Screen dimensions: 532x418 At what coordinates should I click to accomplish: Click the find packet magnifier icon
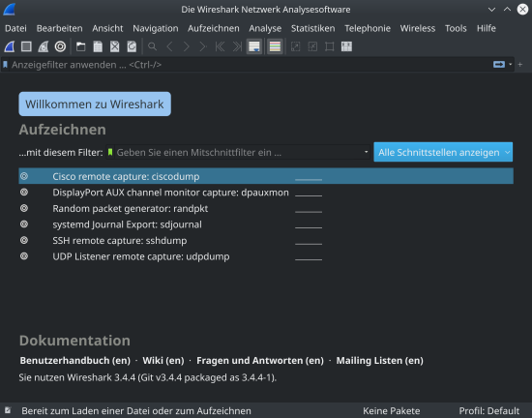pyautogui.click(x=152, y=46)
